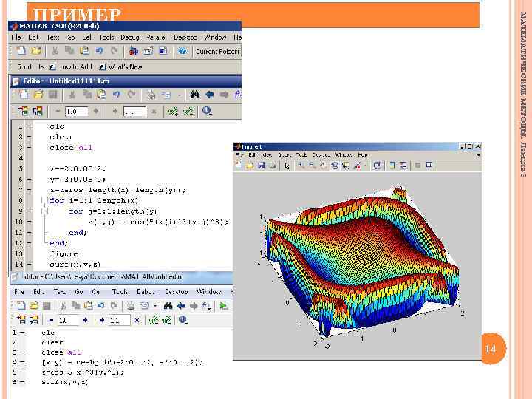Click Insert Colorbar icon in Figure 1 toolbar
Screen dimensions: 532x399
[x=392, y=166]
